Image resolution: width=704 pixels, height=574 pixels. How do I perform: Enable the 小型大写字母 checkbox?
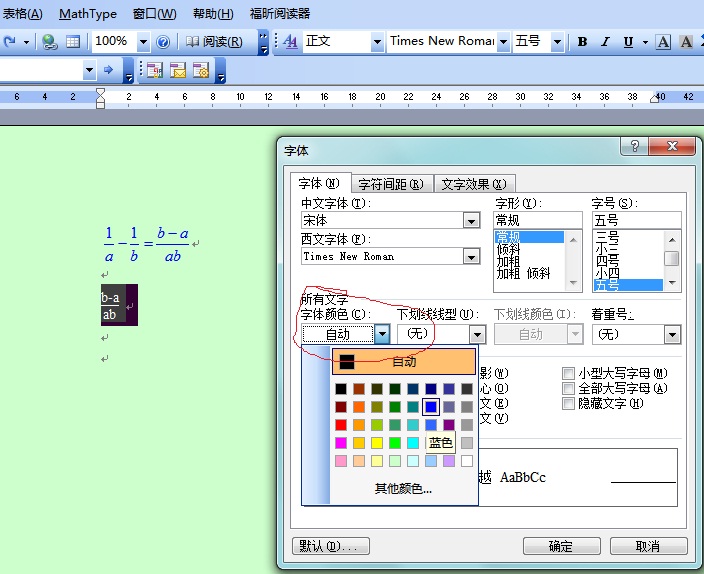click(x=568, y=373)
